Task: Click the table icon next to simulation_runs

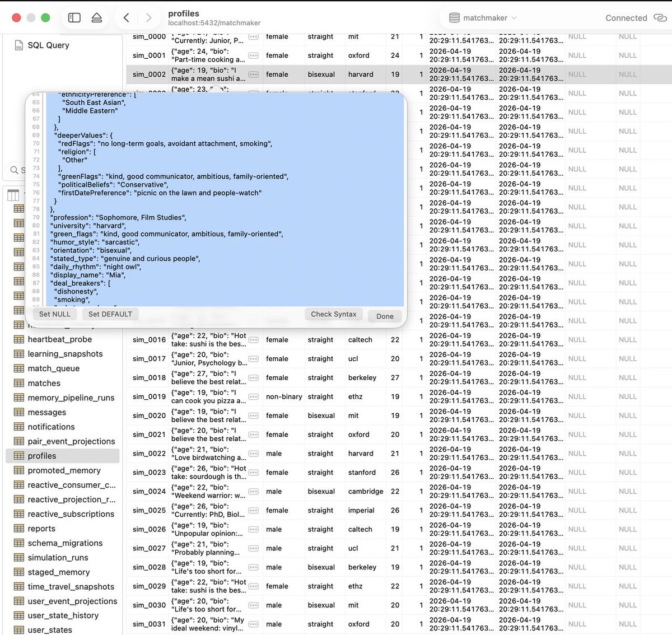Action: [x=18, y=558]
